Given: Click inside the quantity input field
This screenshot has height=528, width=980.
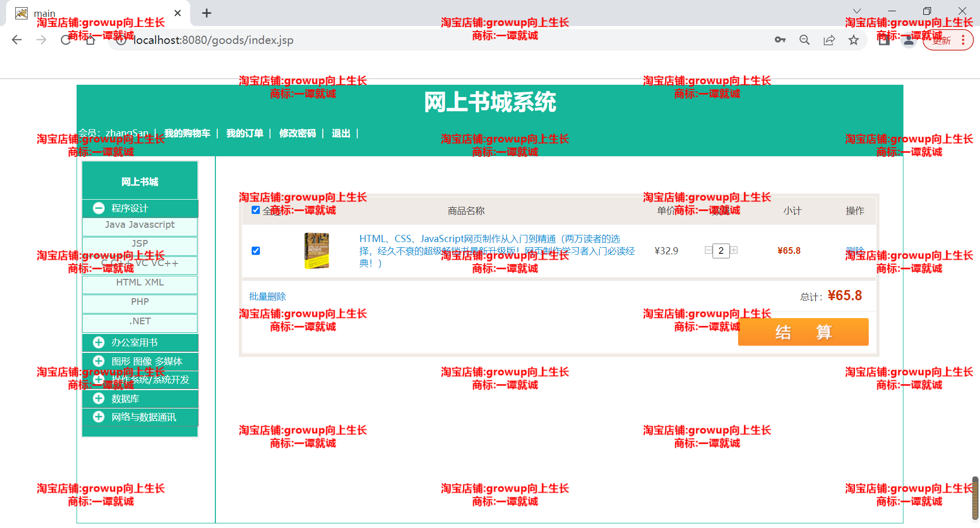Looking at the screenshot, I should coord(721,250).
